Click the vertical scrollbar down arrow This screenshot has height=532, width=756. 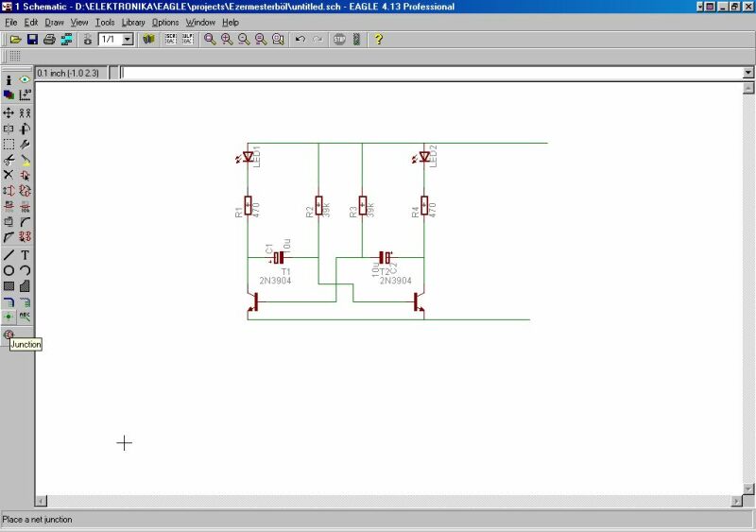point(748,488)
